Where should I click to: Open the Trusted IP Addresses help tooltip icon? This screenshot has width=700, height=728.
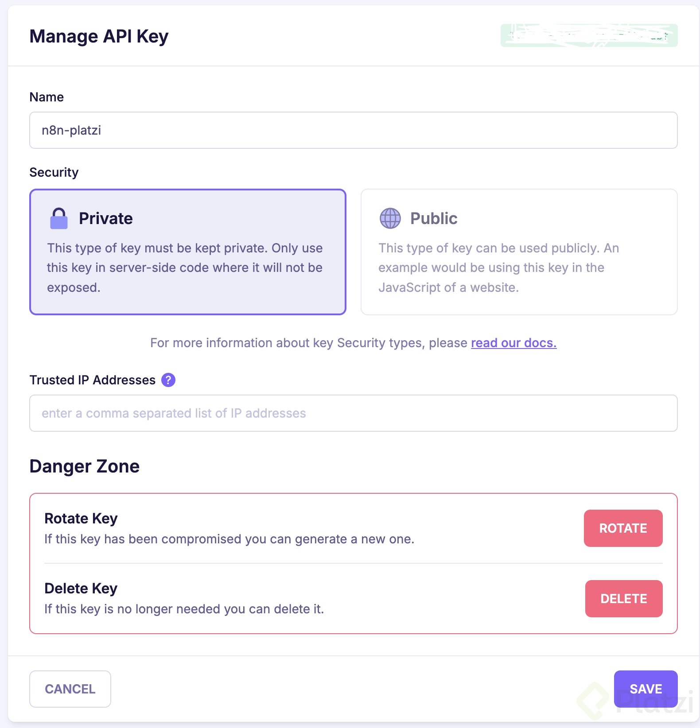168,380
